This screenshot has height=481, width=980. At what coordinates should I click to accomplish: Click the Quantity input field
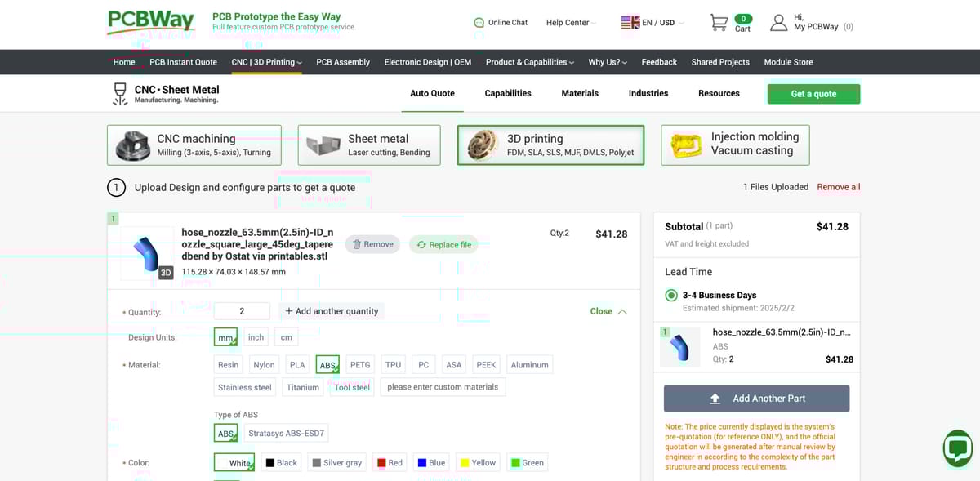click(242, 311)
